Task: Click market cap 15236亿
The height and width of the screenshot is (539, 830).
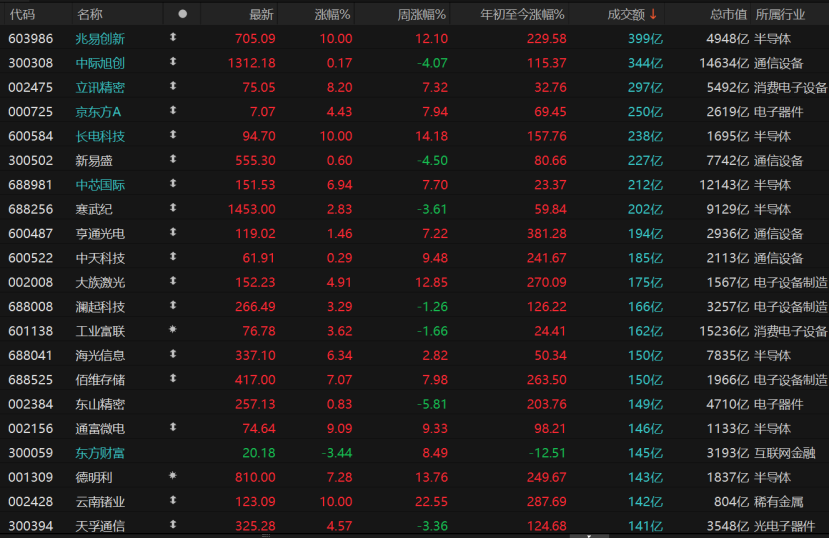Action: point(724,331)
